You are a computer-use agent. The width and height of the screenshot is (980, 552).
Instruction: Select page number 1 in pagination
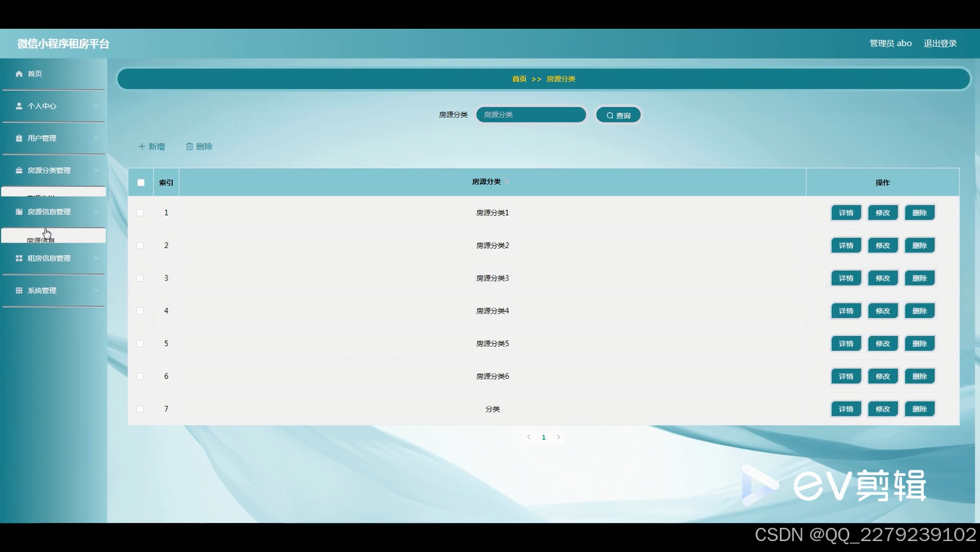pos(544,437)
